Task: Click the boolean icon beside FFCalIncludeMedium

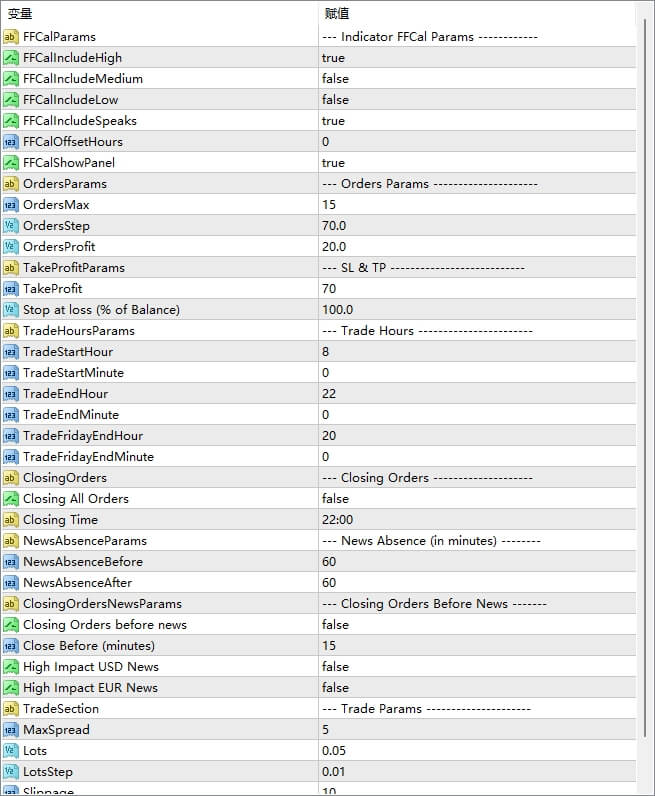Action: click(10, 79)
